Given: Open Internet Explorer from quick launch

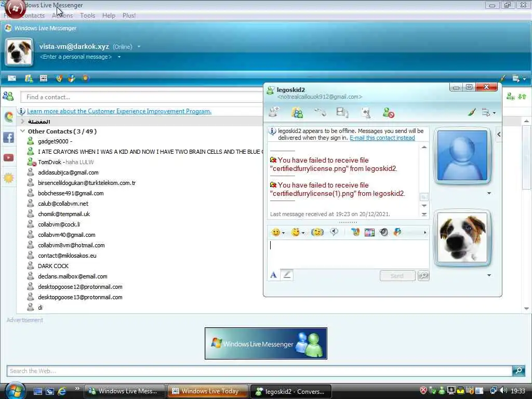Looking at the screenshot, I should (x=62, y=391).
